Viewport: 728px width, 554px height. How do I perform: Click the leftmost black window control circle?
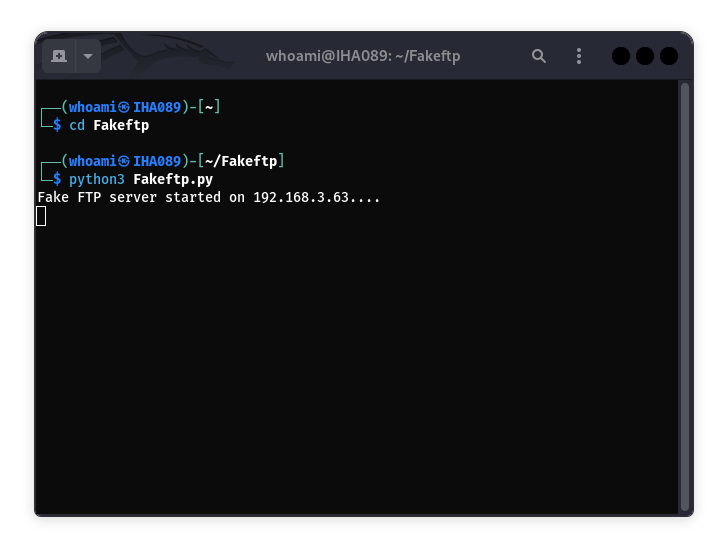click(x=621, y=56)
